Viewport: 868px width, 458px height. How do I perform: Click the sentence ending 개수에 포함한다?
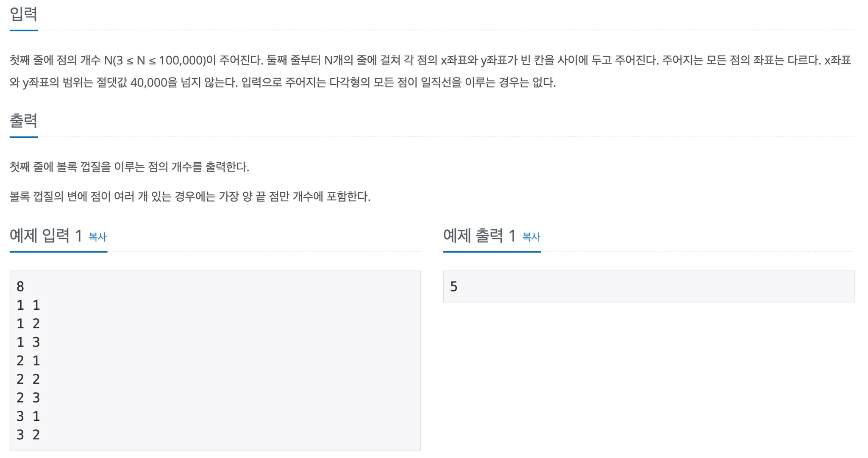tap(190, 197)
